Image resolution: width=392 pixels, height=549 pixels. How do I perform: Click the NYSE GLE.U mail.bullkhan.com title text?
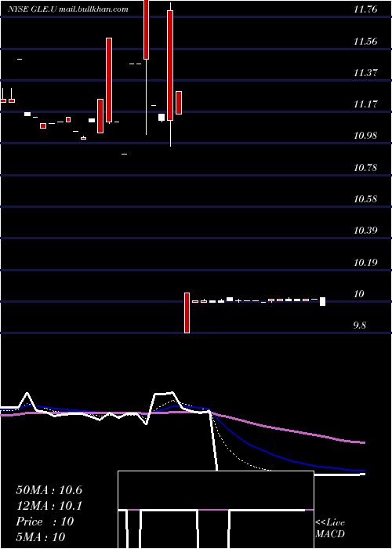(x=68, y=9)
